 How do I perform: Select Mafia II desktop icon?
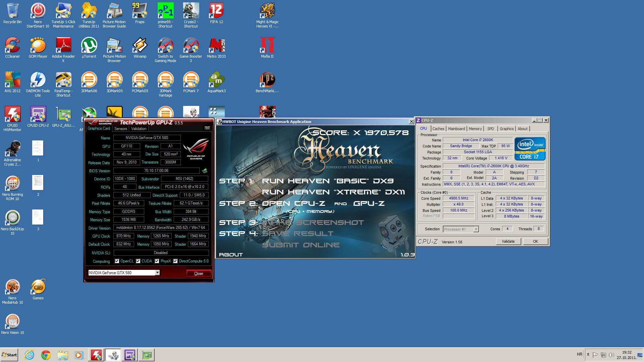click(x=267, y=48)
